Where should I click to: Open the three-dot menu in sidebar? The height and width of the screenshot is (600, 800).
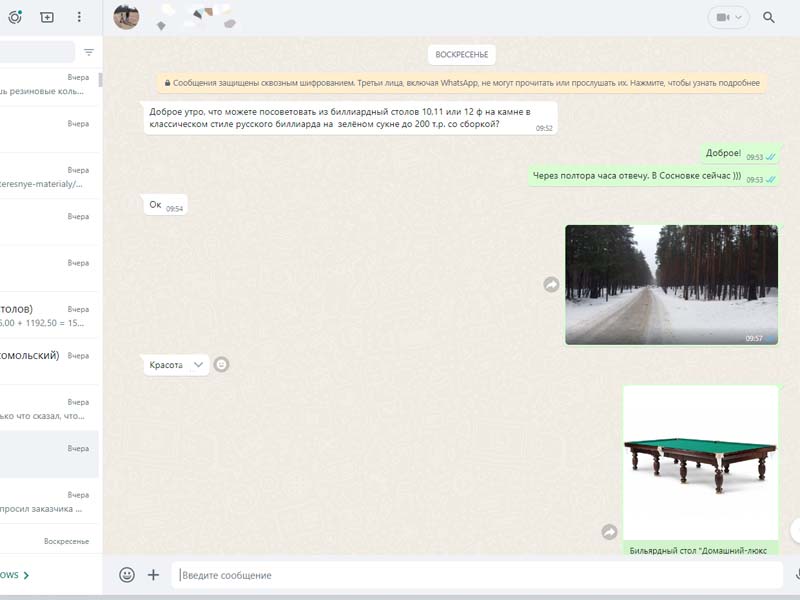point(79,17)
